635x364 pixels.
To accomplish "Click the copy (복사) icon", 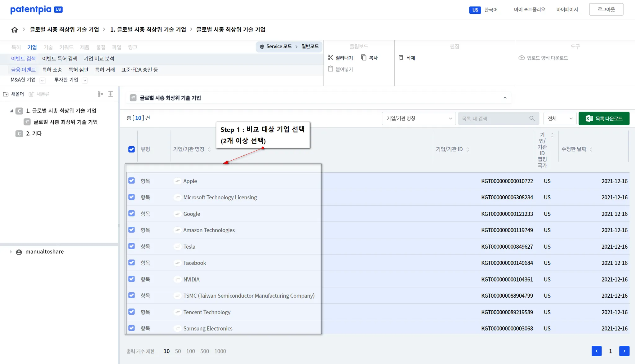I will [x=364, y=58].
